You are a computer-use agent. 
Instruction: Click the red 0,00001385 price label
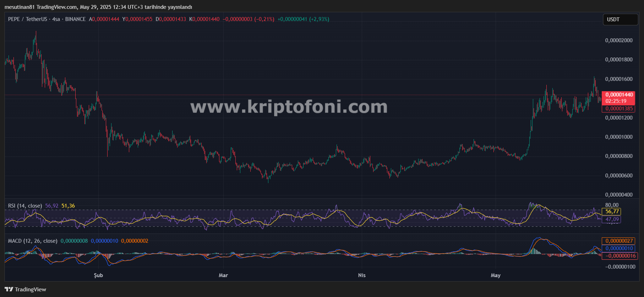(619, 109)
